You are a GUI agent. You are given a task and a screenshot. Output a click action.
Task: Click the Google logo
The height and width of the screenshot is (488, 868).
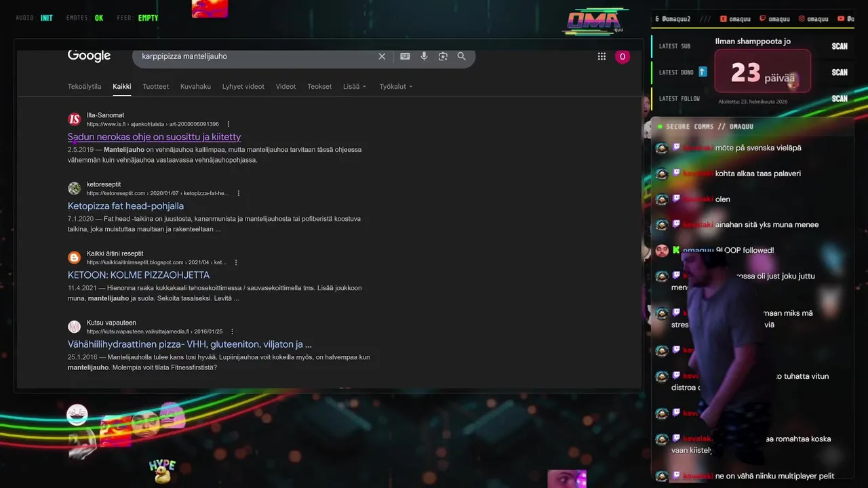point(89,56)
